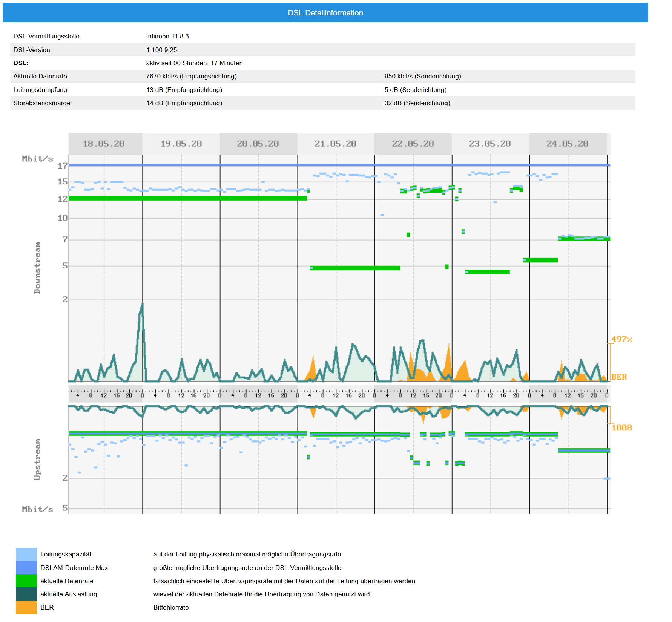Screen dimensions: 672x622
Task: Click the 7670 kbit/s Empfangsrichtung value
Action: 191,76
